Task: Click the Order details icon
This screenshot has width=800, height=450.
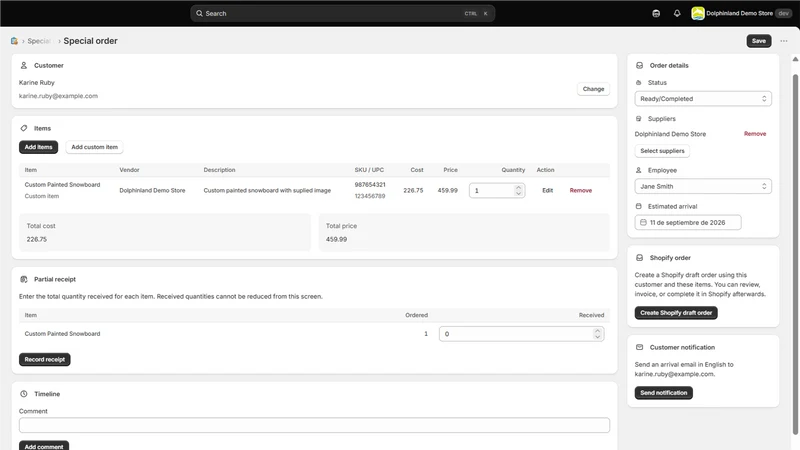Action: tap(639, 65)
